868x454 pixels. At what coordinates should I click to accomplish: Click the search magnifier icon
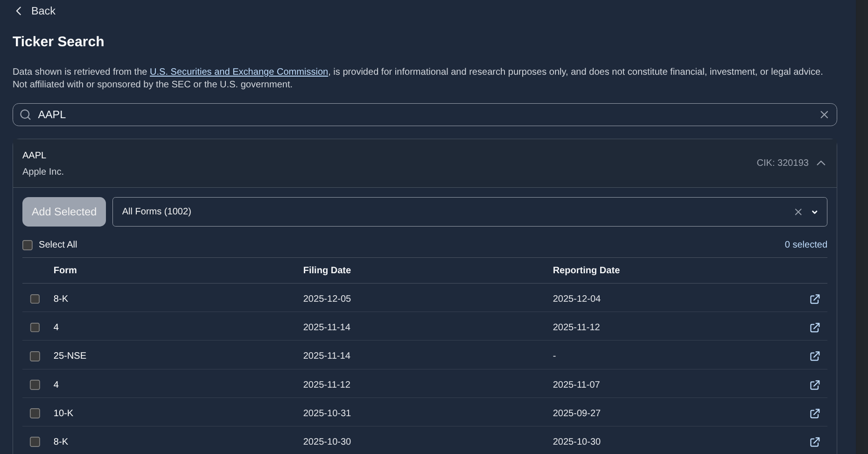click(26, 115)
